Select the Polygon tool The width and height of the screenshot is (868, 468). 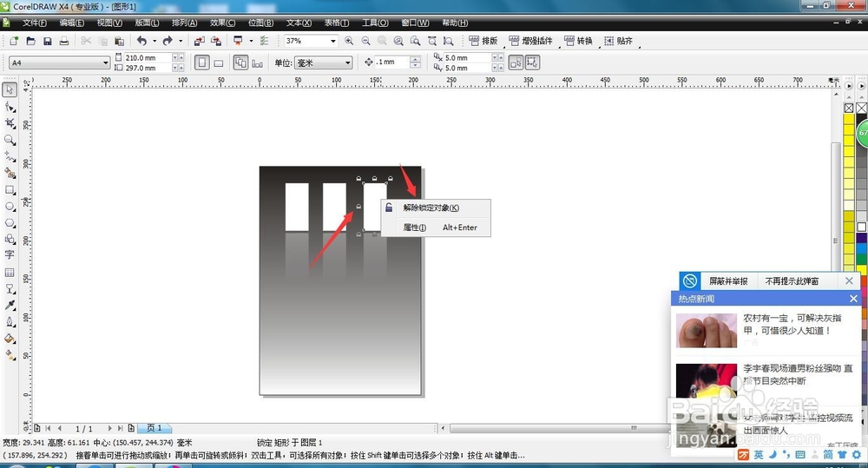pos(10,222)
